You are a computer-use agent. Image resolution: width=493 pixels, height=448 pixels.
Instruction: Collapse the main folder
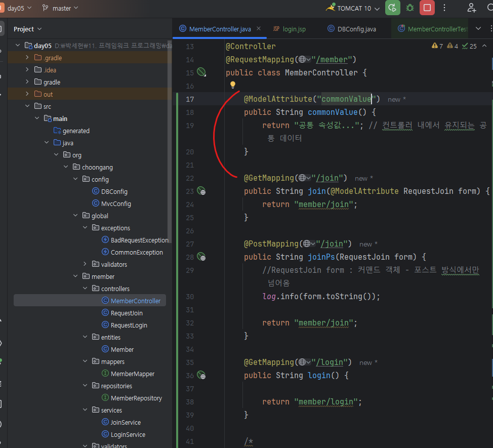tap(37, 118)
